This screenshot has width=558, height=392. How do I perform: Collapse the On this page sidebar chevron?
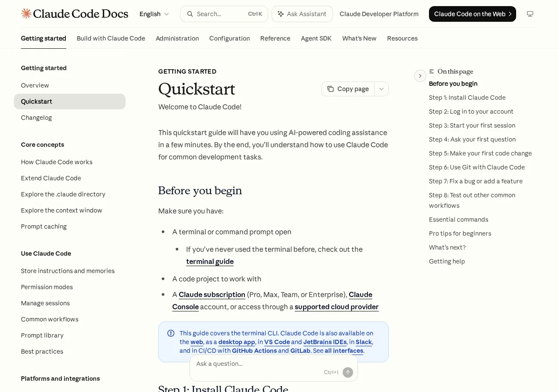point(420,76)
